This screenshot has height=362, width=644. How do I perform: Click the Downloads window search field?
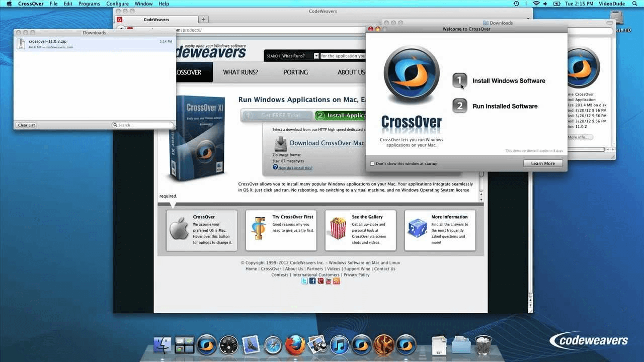[143, 125]
